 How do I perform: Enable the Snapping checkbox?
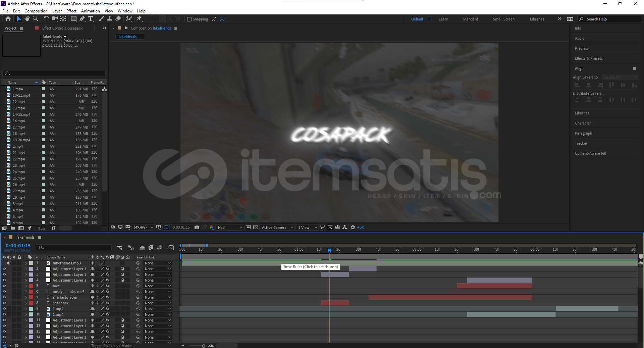(x=189, y=19)
